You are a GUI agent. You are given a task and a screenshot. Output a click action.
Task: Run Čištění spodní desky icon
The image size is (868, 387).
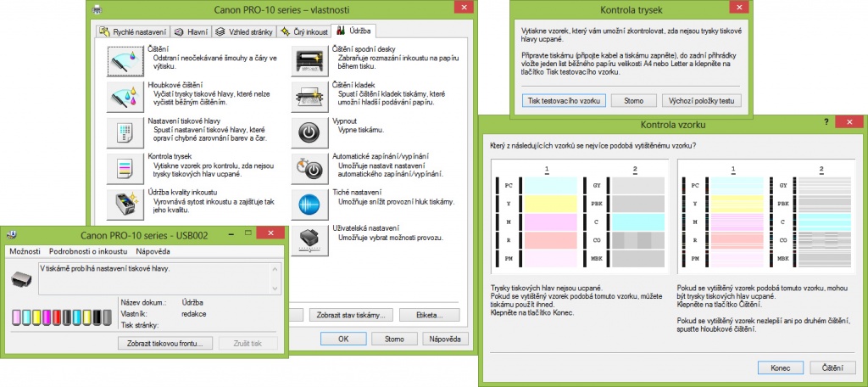point(309,60)
